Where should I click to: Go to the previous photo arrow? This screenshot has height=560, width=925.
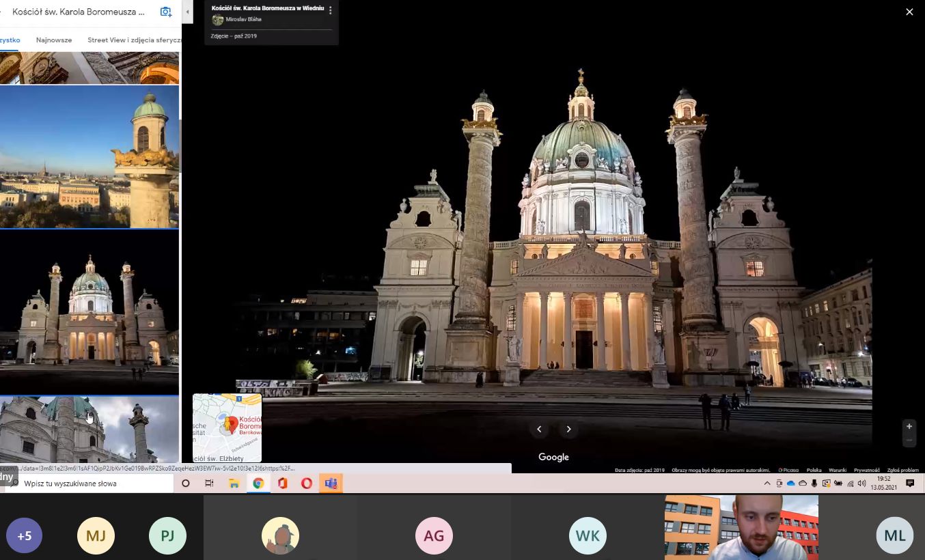point(539,429)
